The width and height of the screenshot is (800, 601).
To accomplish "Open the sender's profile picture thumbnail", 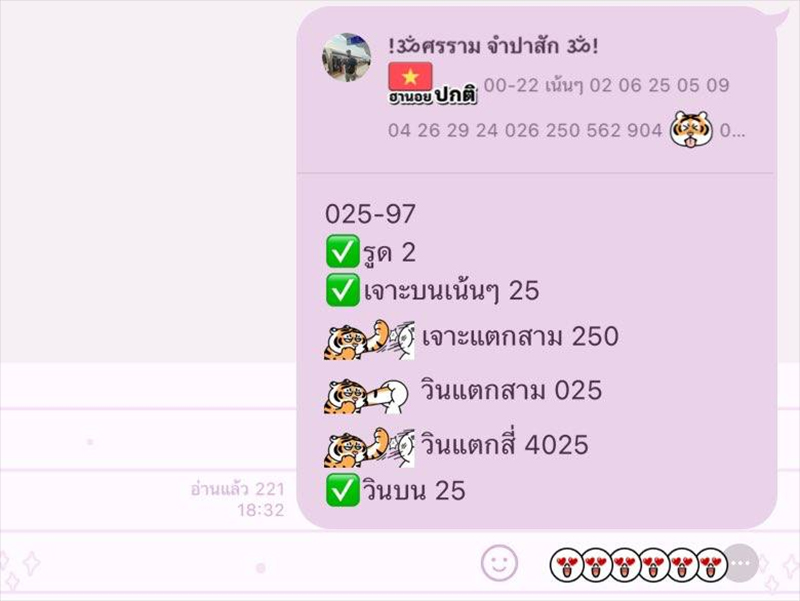I will pyautogui.click(x=346, y=57).
